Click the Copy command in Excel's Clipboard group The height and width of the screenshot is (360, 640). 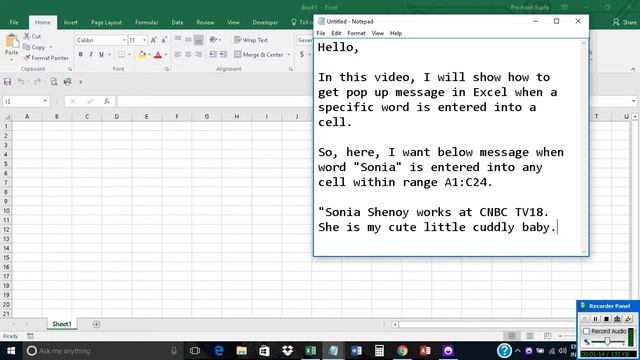[x=34, y=47]
